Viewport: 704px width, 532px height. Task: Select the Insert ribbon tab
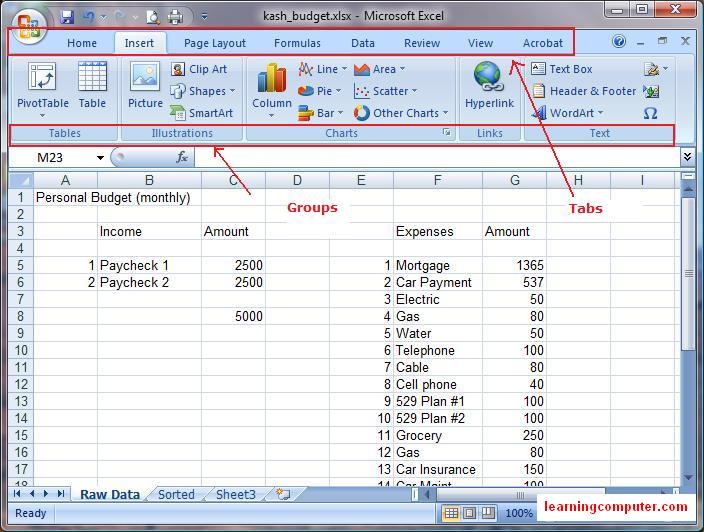[139, 43]
